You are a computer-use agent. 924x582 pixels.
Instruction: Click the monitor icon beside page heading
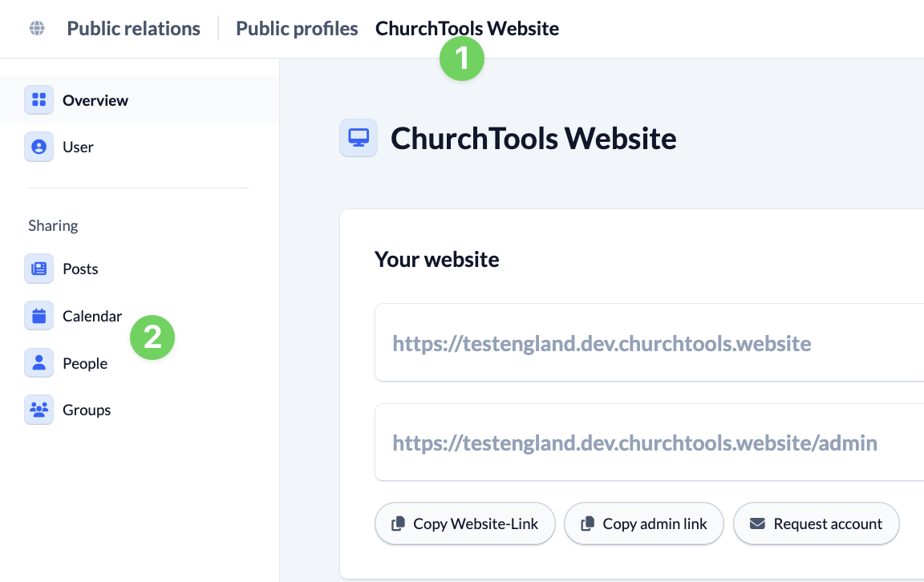point(359,138)
